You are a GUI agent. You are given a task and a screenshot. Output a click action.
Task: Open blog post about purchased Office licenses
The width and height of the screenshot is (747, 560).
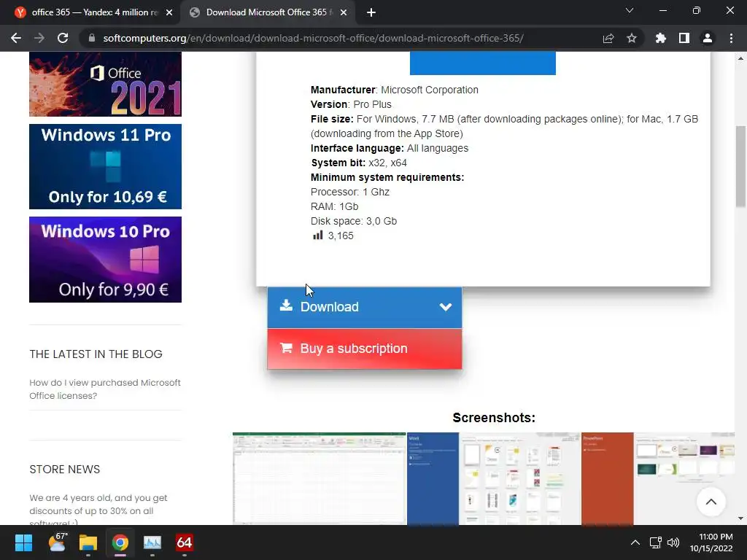coord(105,389)
